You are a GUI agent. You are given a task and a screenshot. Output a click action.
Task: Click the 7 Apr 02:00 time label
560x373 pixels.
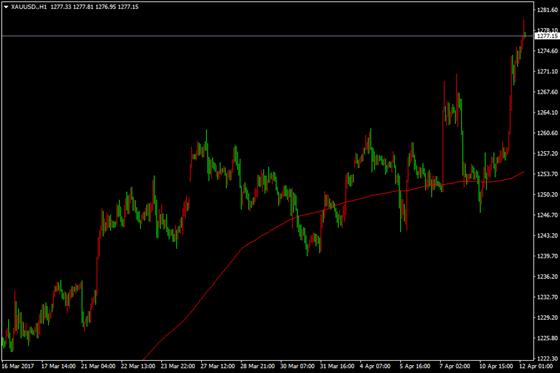[x=456, y=366]
